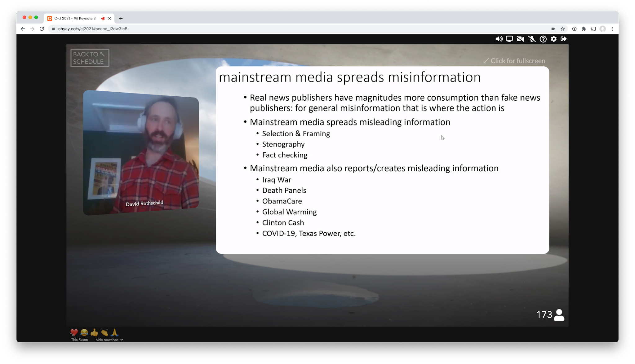635x364 pixels.
Task: Send a thumbs up reaction
Action: pyautogui.click(x=94, y=332)
